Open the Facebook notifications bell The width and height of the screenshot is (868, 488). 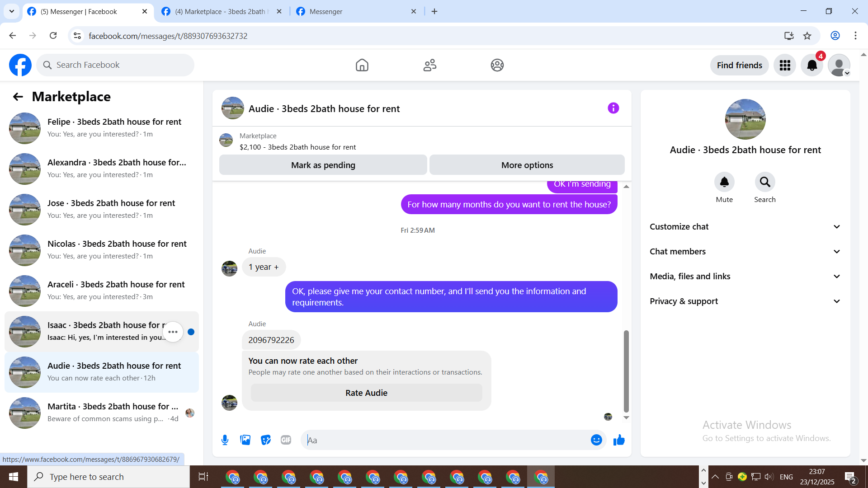tap(812, 65)
